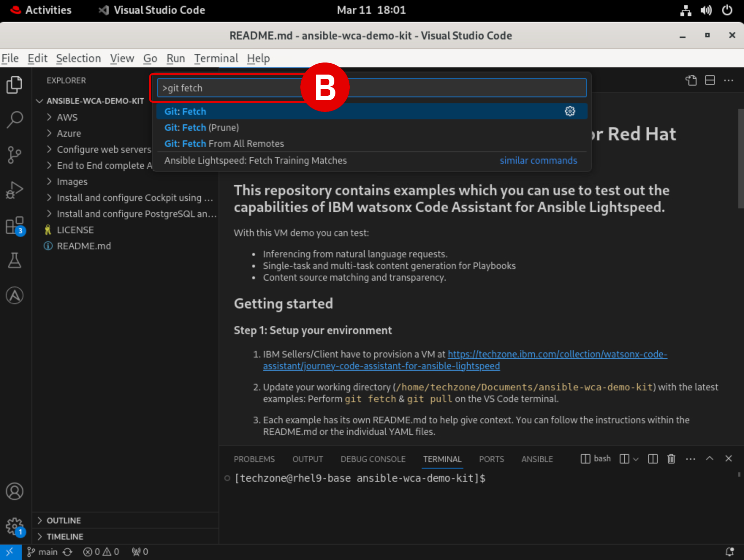The height and width of the screenshot is (560, 744).
Task: Select Git: Fetch From All Remotes command
Action: pyautogui.click(x=224, y=144)
